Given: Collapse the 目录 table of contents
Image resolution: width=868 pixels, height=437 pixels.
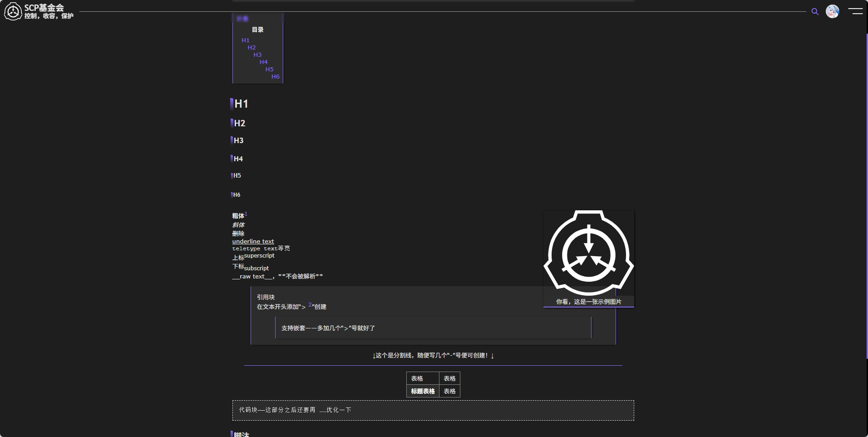Looking at the screenshot, I should pyautogui.click(x=242, y=19).
